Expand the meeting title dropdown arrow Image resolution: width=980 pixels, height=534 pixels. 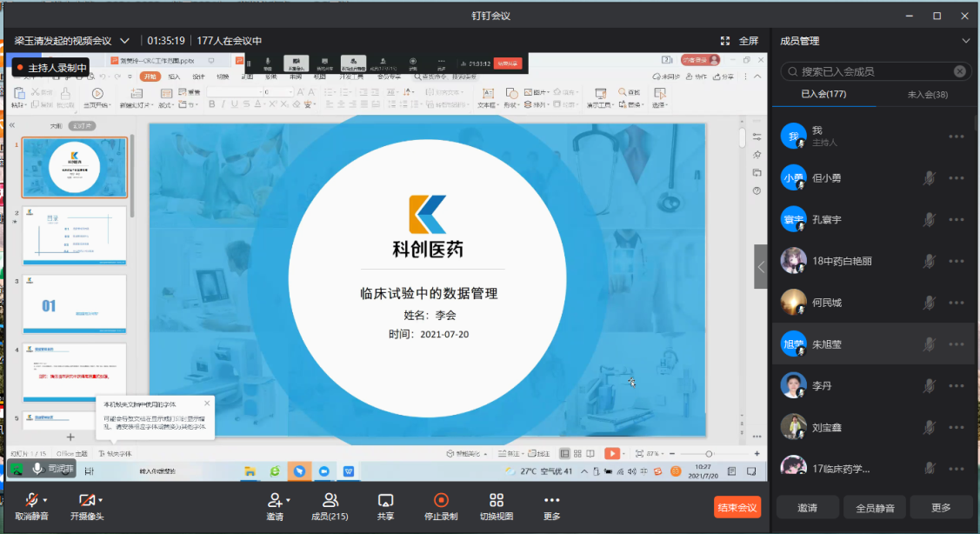(x=125, y=41)
